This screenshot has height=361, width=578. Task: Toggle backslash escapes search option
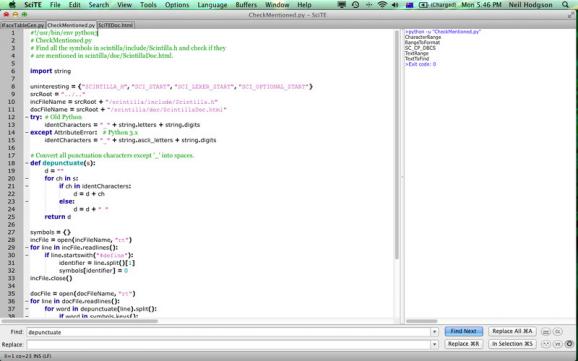(x=558, y=344)
